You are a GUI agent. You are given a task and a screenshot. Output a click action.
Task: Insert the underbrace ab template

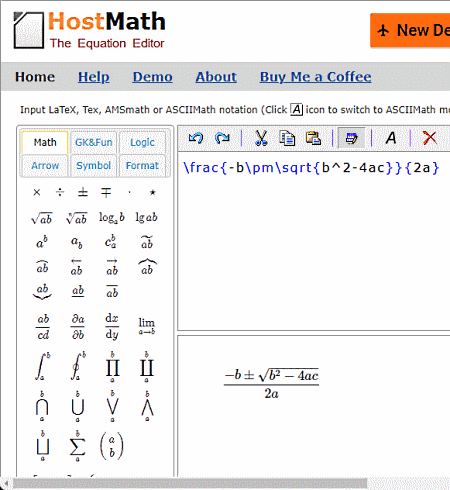click(x=42, y=292)
